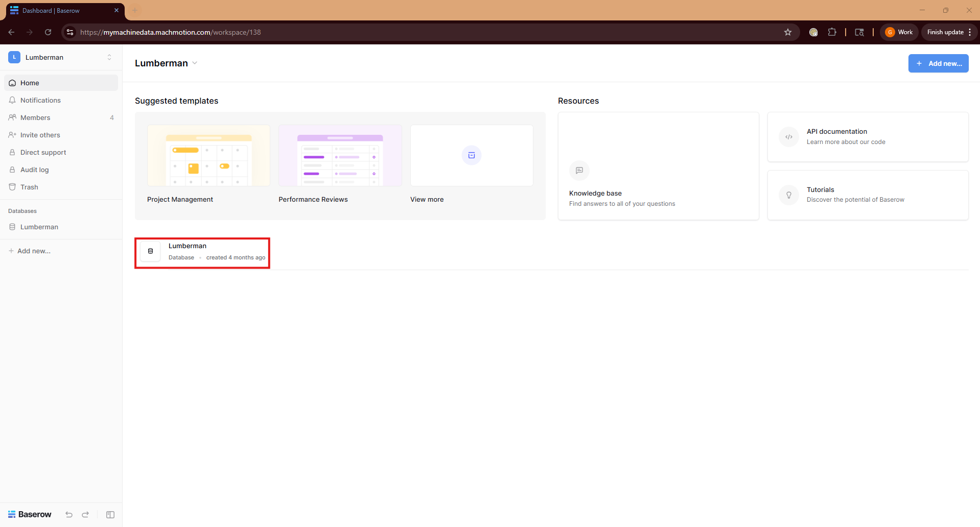Click the View more templates card
This screenshot has width=980, height=527.
coord(472,155)
